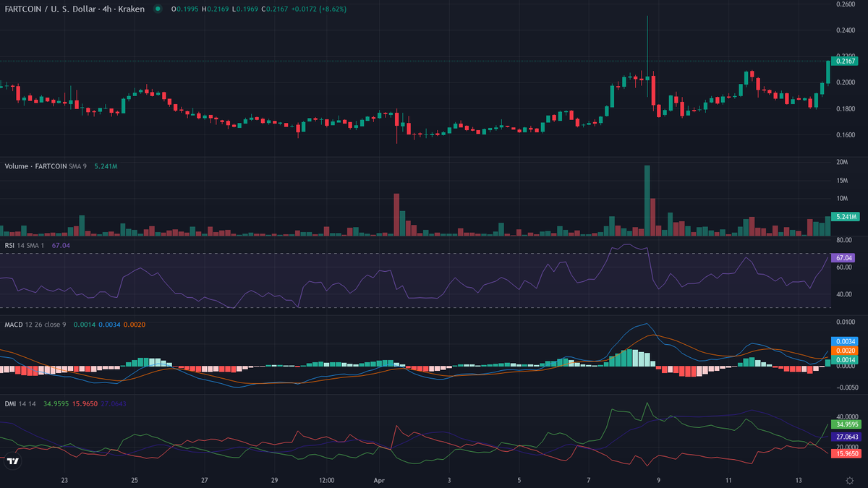Select the RSI 14 SMA 1 legend
This screenshot has width=868, height=488.
(x=25, y=246)
